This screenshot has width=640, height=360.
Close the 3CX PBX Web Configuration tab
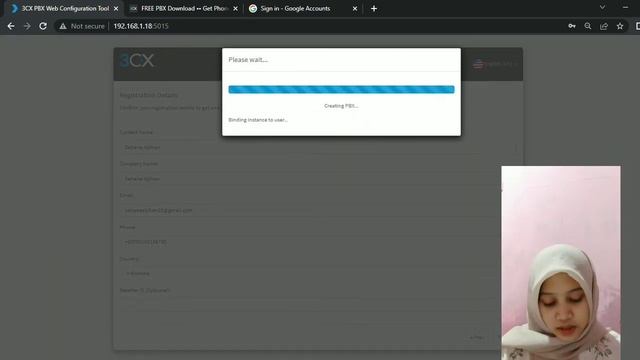[x=116, y=9]
